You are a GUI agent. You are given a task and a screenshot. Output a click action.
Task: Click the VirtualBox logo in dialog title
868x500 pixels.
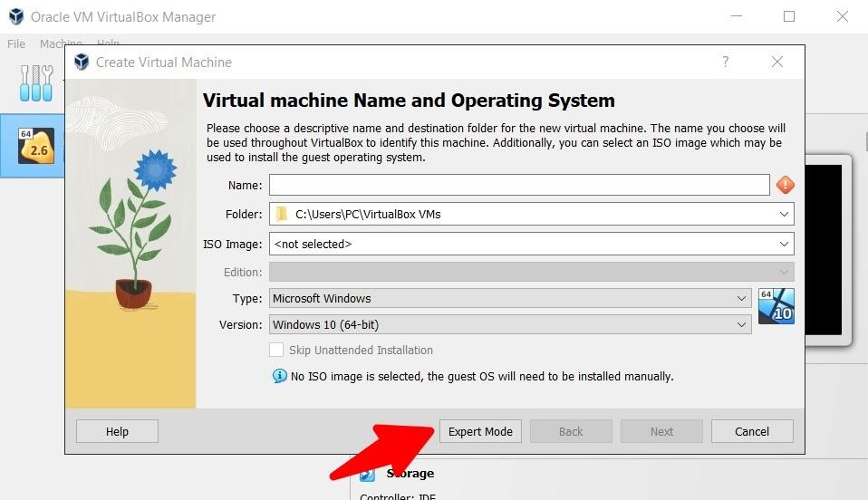pyautogui.click(x=82, y=62)
